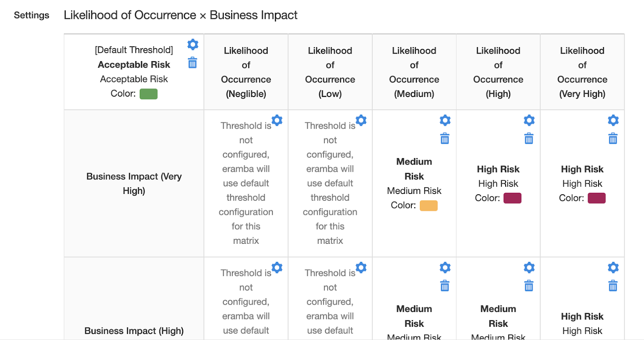Delete Medium Risk threshold in Very High row
Image resolution: width=644 pixels, height=340 pixels.
[x=445, y=139]
